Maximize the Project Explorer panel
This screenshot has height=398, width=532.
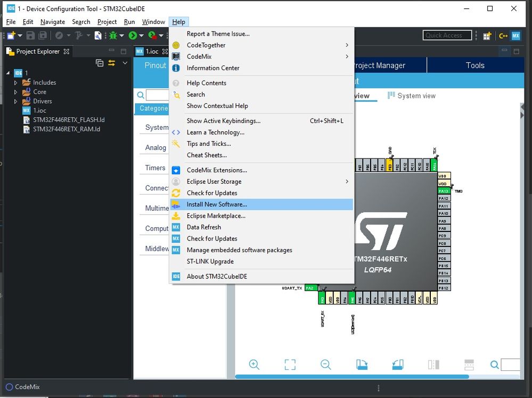tap(124, 52)
